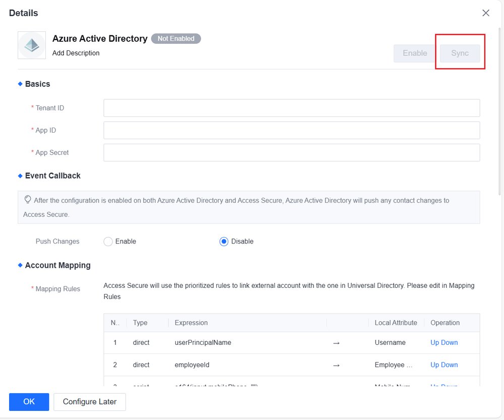Click Down in the employeeId row
Screen dimensions: 504x420
coord(450,365)
